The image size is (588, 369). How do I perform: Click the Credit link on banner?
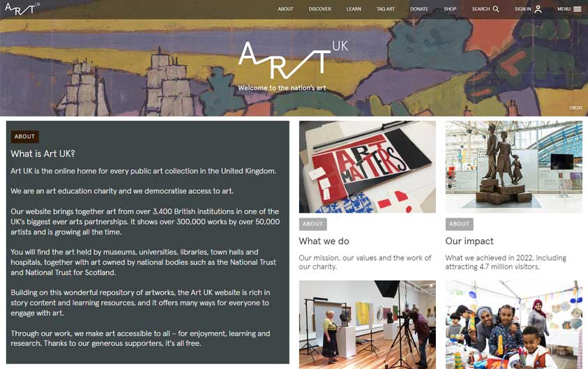tap(575, 108)
